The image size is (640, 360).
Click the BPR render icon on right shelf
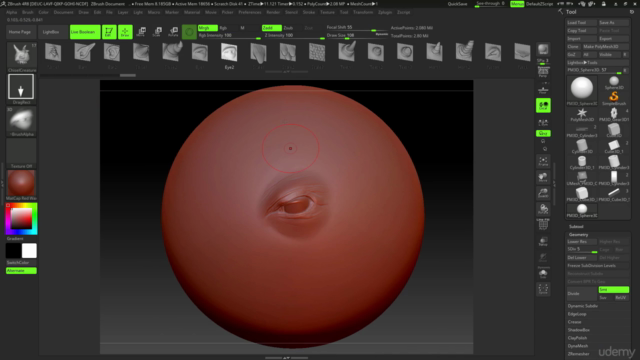pyautogui.click(x=543, y=50)
